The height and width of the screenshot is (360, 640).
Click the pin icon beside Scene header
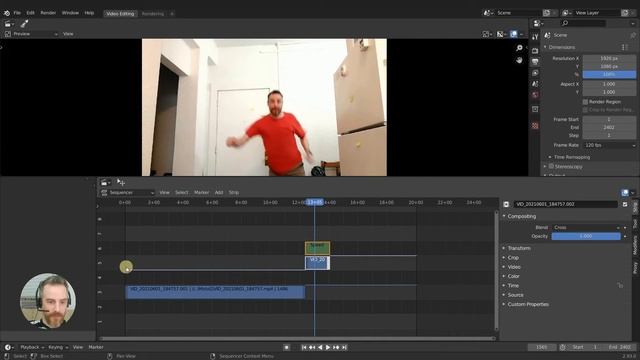633,35
